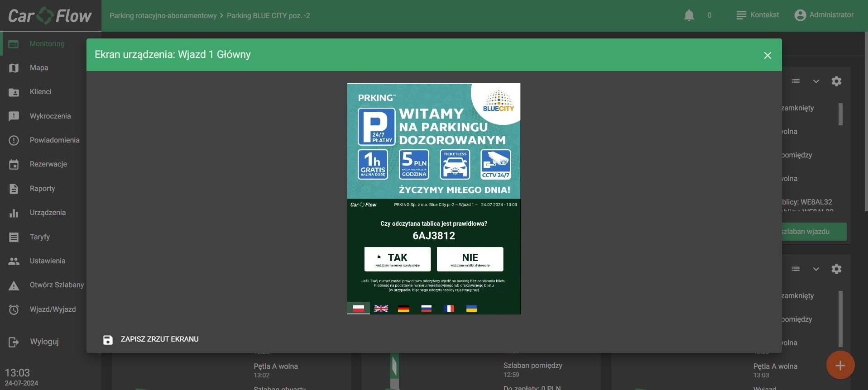Viewport: 868px width, 390px height.
Task: Select the French flag language
Action: coord(449,309)
